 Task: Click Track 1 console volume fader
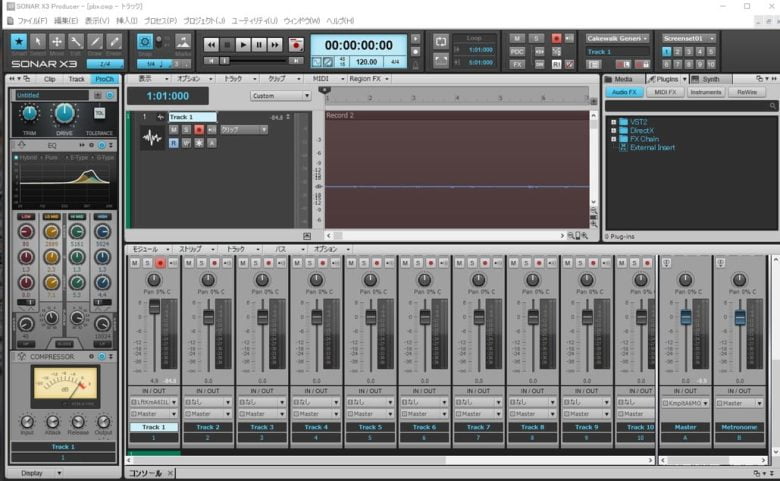(x=154, y=306)
